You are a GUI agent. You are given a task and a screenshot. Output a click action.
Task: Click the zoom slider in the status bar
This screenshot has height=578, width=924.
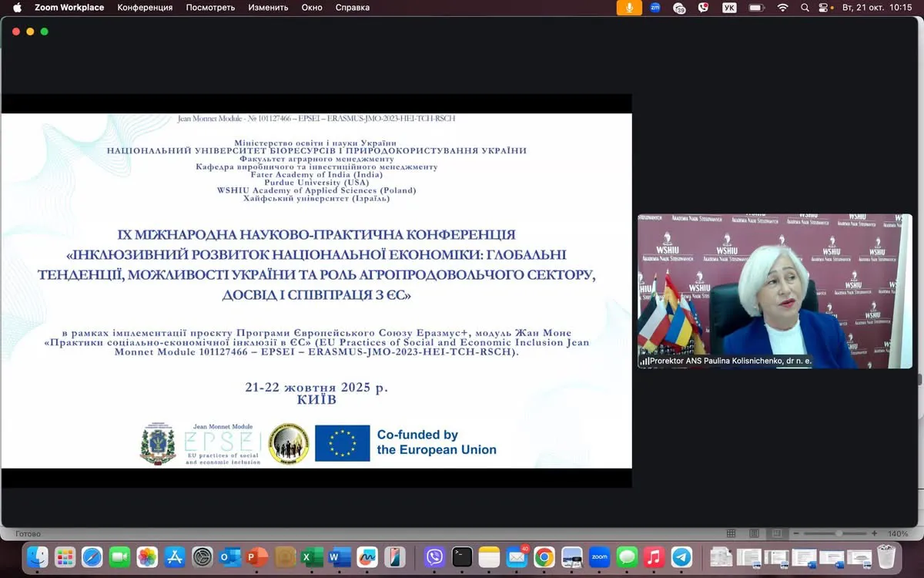pyautogui.click(x=838, y=533)
